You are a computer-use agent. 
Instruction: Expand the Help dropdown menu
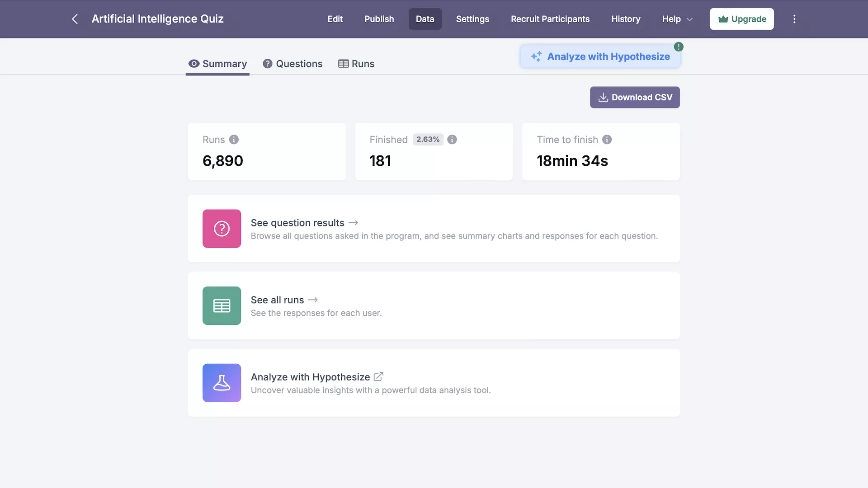click(x=677, y=19)
